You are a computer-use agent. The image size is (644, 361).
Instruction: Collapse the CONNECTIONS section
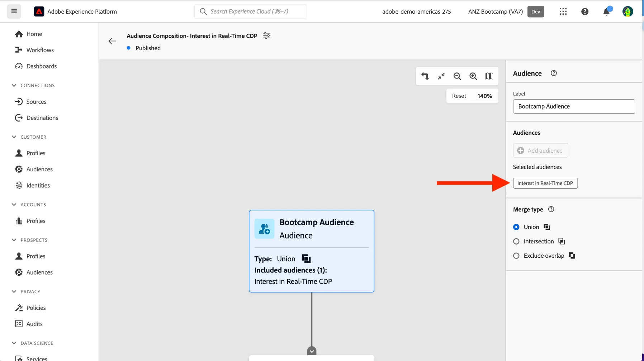pyautogui.click(x=14, y=85)
